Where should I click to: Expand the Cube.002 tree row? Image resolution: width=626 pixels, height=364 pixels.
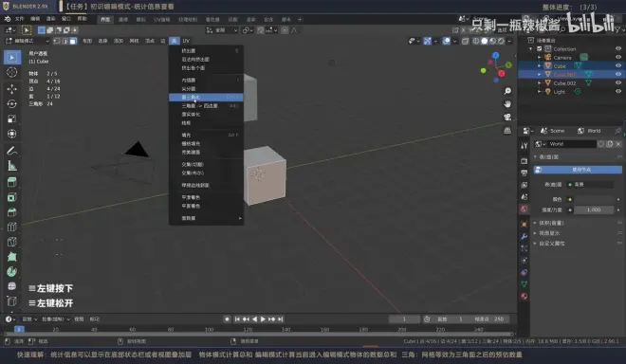(x=540, y=83)
